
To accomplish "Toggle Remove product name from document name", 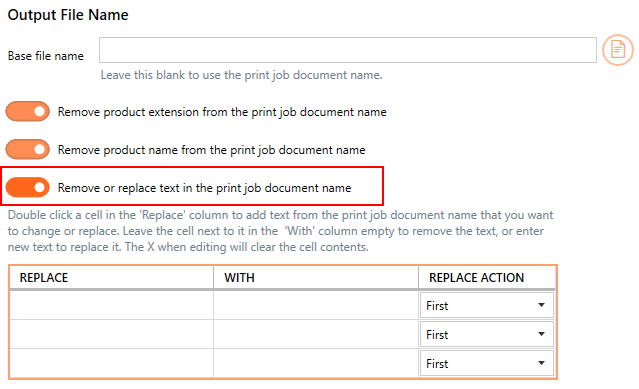I will coord(28,149).
